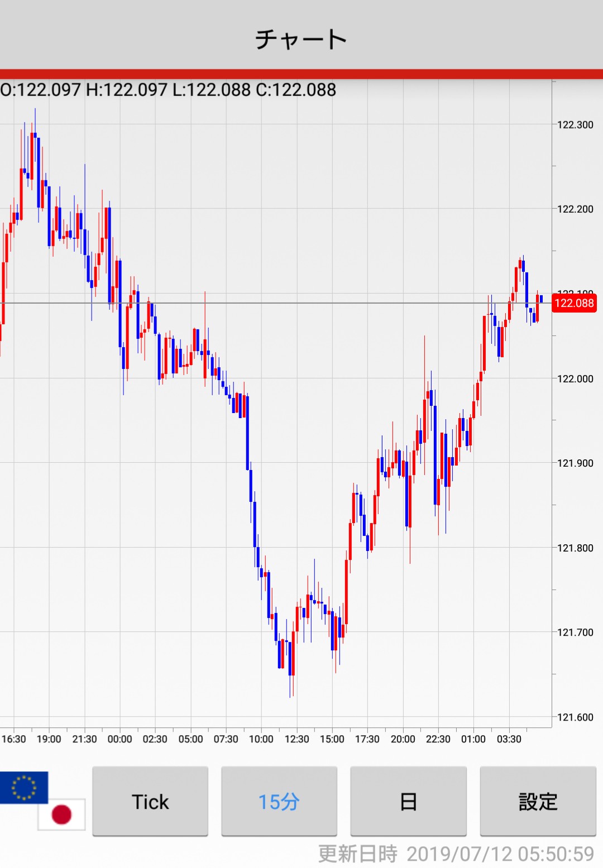
Task: Switch to the 日 daily timeframe
Action: pos(408,802)
